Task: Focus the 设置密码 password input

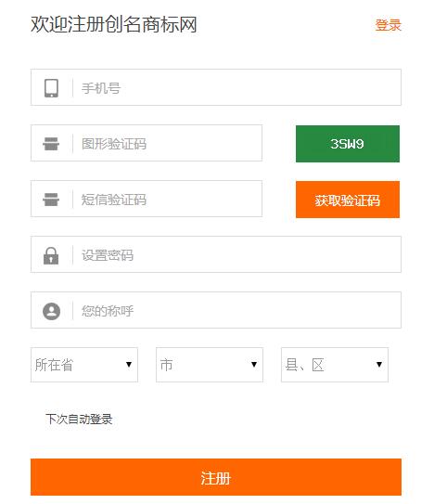Action: tap(216, 254)
